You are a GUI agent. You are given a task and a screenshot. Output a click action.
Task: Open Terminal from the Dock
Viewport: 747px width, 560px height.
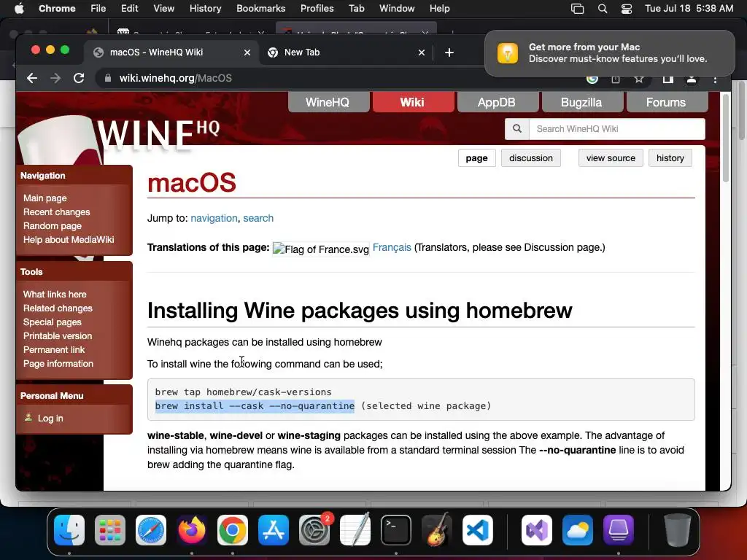396,530
